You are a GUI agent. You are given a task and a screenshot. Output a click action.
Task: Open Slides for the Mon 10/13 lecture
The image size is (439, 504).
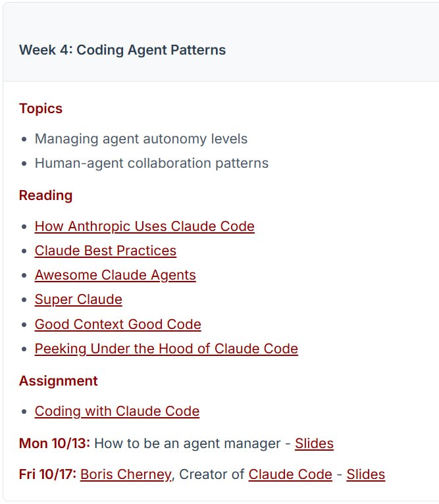[314, 443]
